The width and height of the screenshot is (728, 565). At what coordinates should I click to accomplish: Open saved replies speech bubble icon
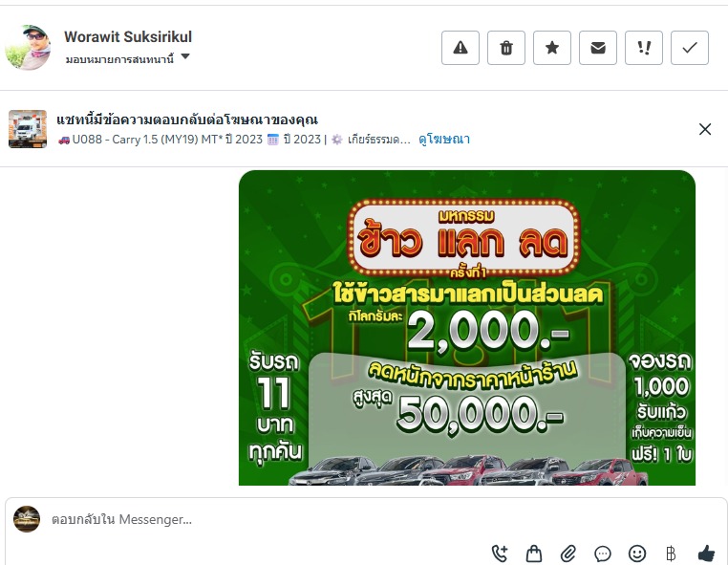(x=603, y=554)
